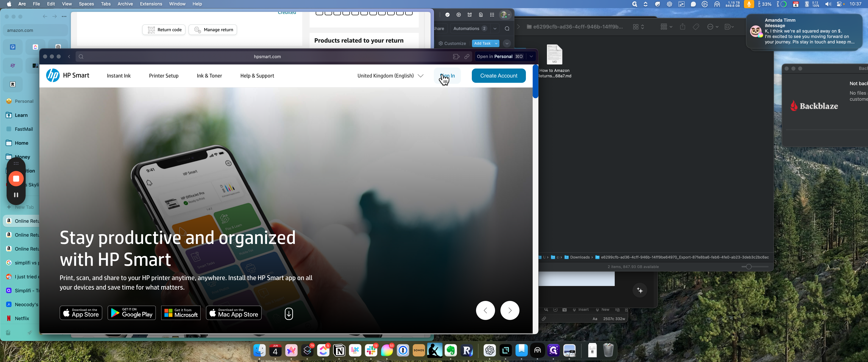This screenshot has width=868, height=362.
Task: Open the Instant Ink menu item
Action: coord(119,76)
